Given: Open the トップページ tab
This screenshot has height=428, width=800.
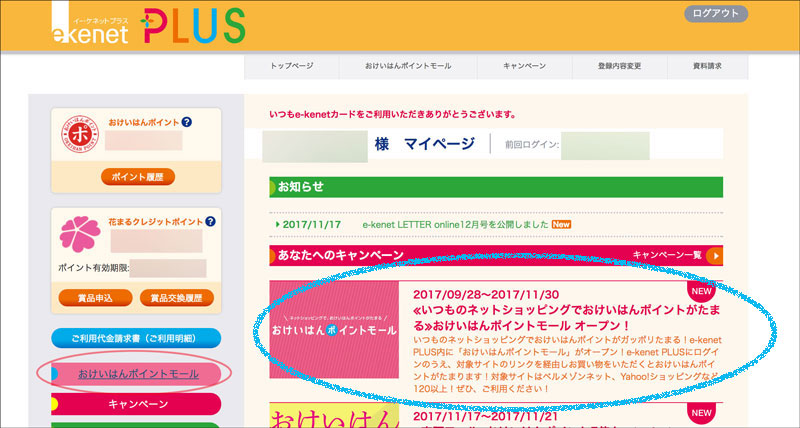Looking at the screenshot, I should (292, 66).
